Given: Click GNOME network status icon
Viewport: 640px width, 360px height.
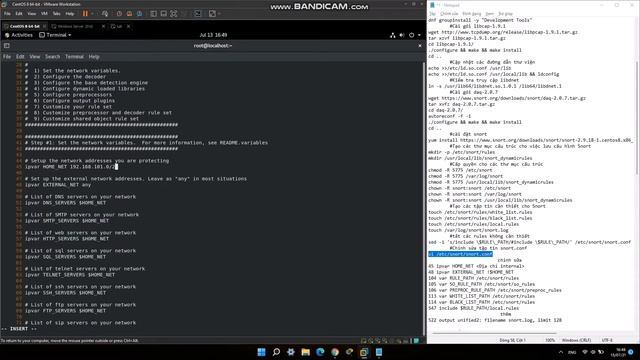Looking at the screenshot, I should point(393,35).
